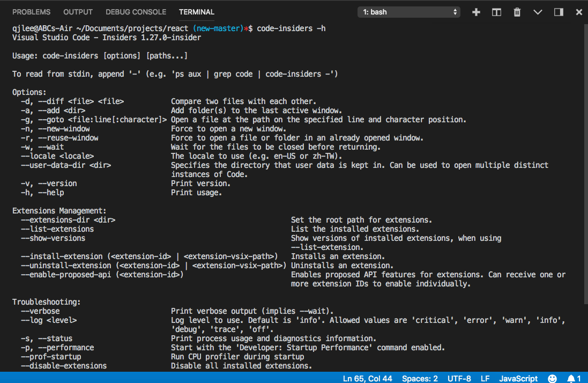Click the '--disable-extensions' option
The height and width of the screenshot is (383, 588).
[64, 366]
